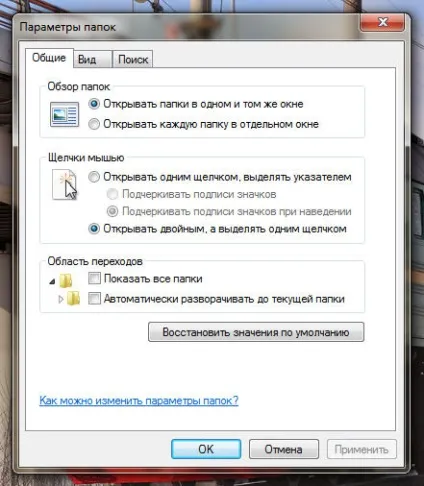Viewport: 424px width, 486px height.
Task: Click the Область переходов group label
Action: [95, 261]
